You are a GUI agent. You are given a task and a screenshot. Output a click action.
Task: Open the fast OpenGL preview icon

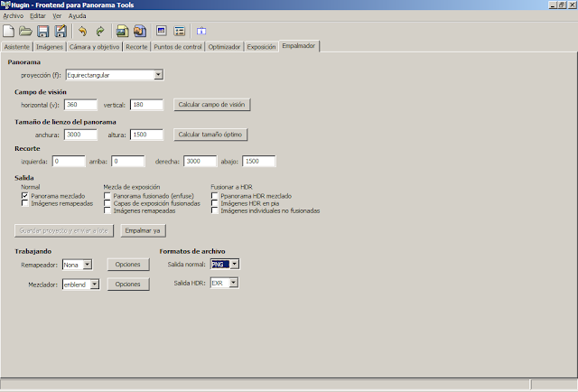point(201,31)
